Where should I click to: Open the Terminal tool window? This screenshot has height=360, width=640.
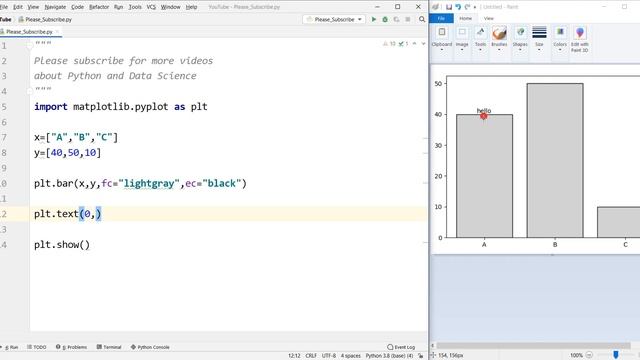(x=109, y=347)
